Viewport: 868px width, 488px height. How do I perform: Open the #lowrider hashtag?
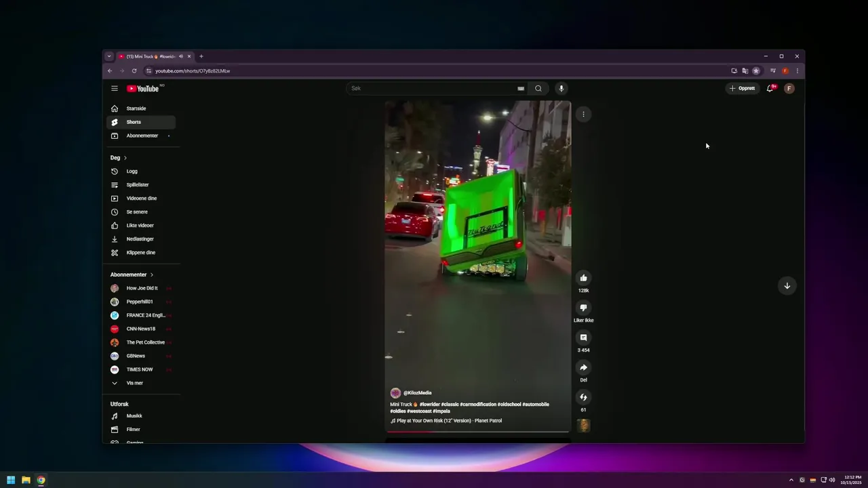(x=429, y=405)
